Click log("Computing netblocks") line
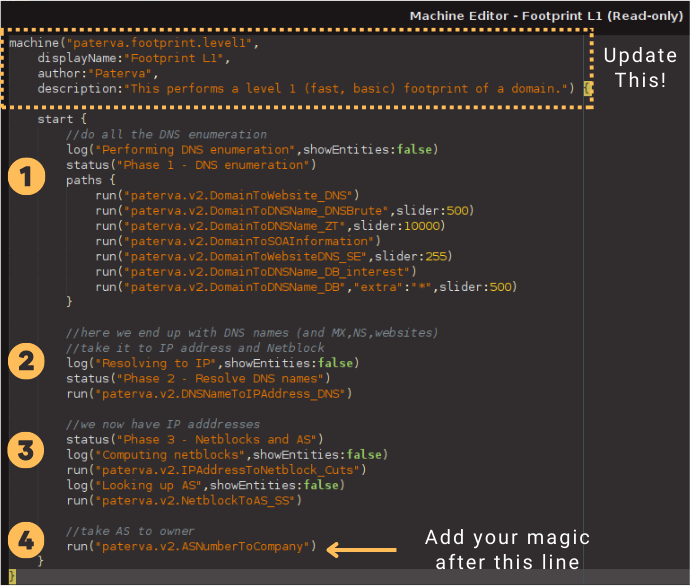The image size is (690, 586). click(x=227, y=455)
